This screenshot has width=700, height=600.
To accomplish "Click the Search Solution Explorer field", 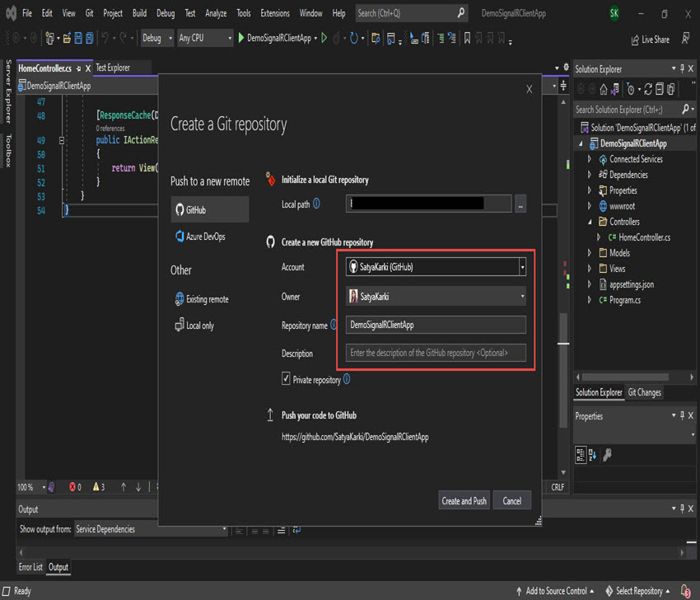I will pyautogui.click(x=628, y=110).
